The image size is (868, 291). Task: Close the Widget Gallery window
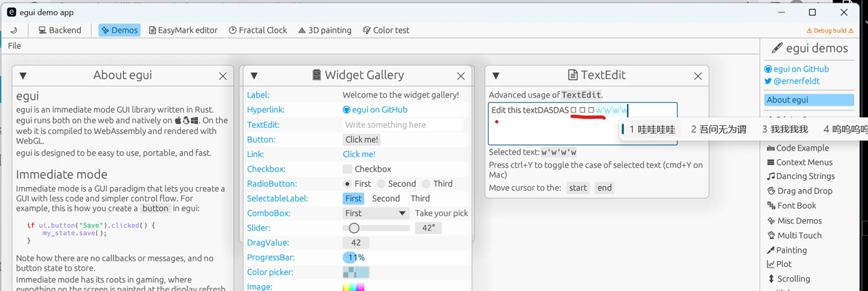tap(461, 76)
